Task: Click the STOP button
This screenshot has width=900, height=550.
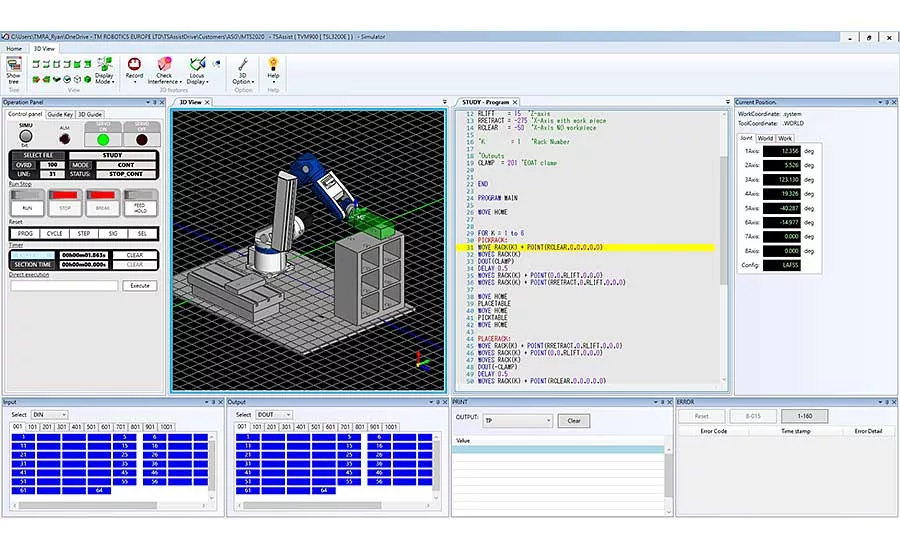Action: click(65, 203)
